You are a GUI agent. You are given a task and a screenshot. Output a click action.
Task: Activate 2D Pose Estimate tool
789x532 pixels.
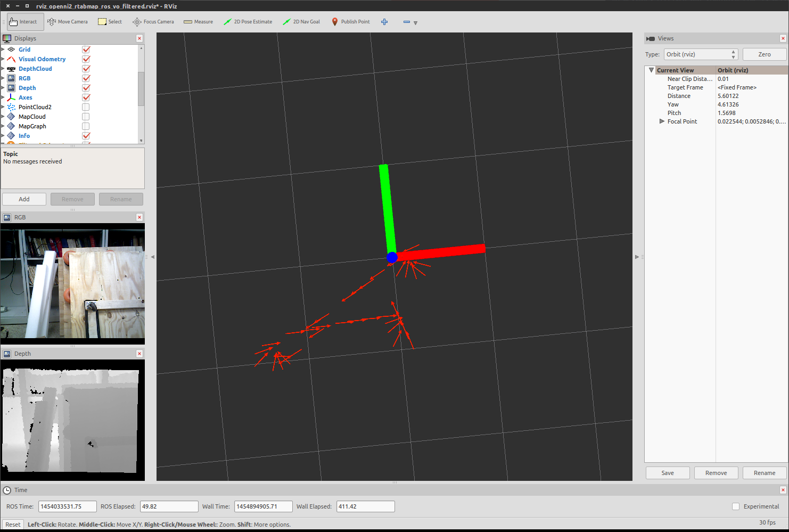248,22
